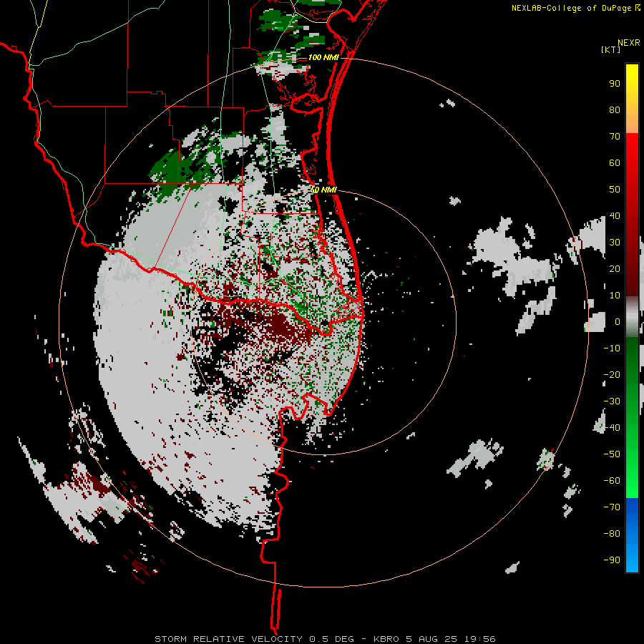The height and width of the screenshot is (644, 644).
Task: Click the -60 value on velocity scale
Action: coord(612,481)
